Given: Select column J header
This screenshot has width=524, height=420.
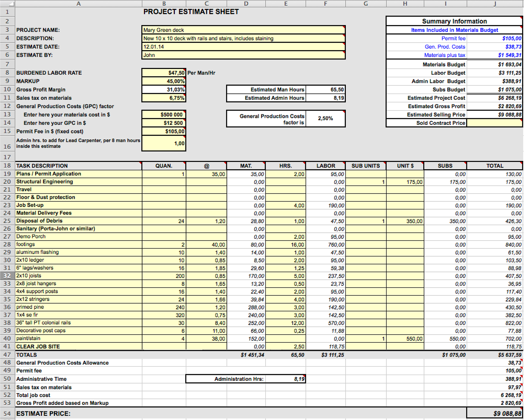Looking at the screenshot, I should click(x=495, y=3).
